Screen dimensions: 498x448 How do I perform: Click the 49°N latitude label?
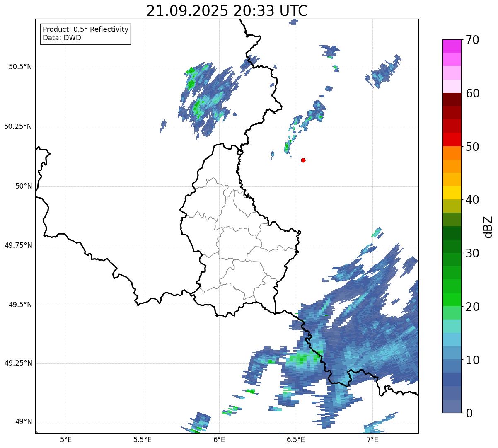[24, 422]
